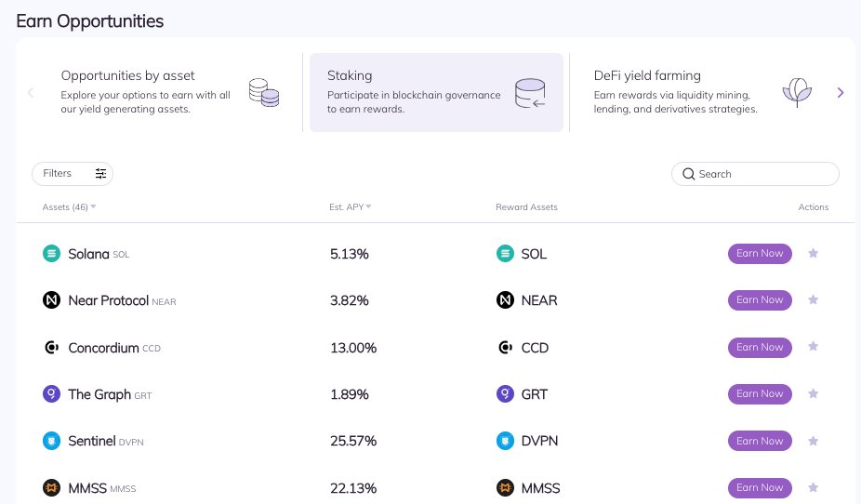Favorite Near Protocol with the star

tap(814, 299)
